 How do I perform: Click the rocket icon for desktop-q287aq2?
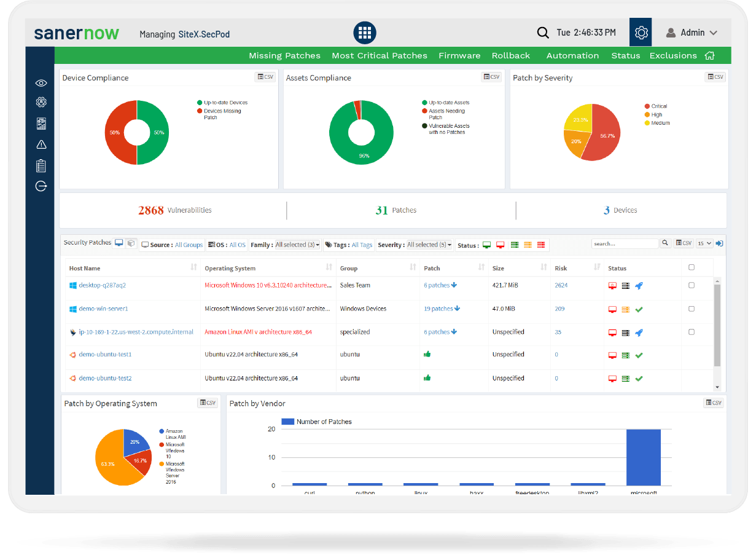(639, 286)
